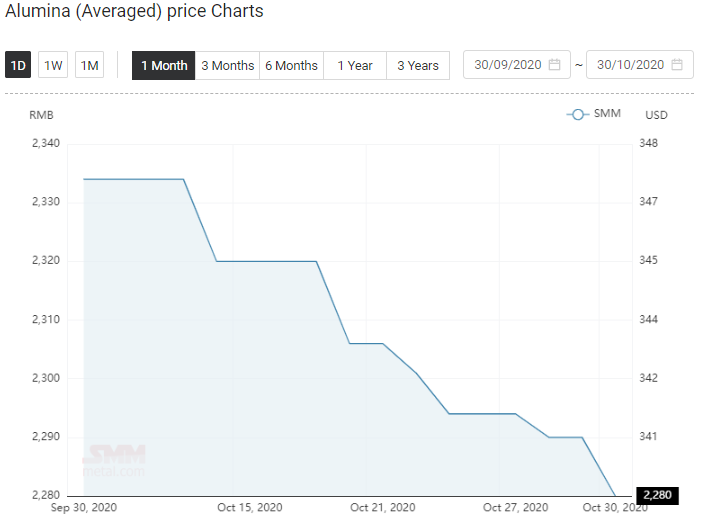Viewport: 704px width, 528px height.
Task: Choose the 1 Year range
Action: click(x=355, y=66)
